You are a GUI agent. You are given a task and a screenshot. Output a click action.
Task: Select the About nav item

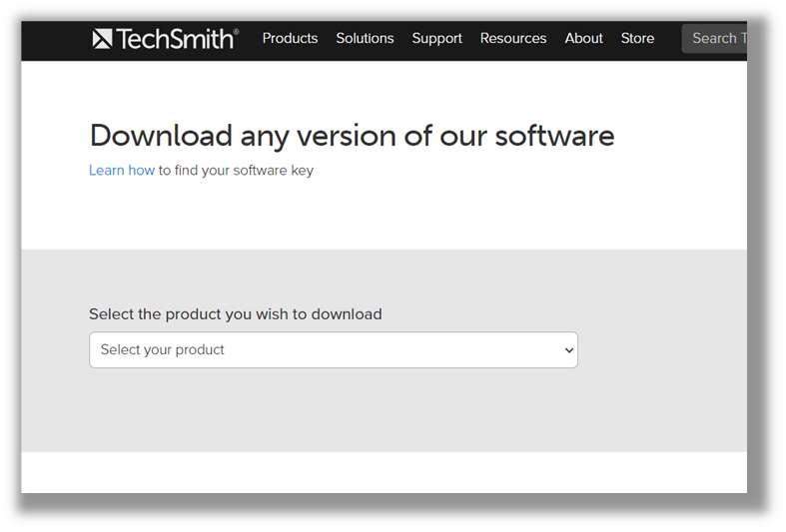point(583,38)
